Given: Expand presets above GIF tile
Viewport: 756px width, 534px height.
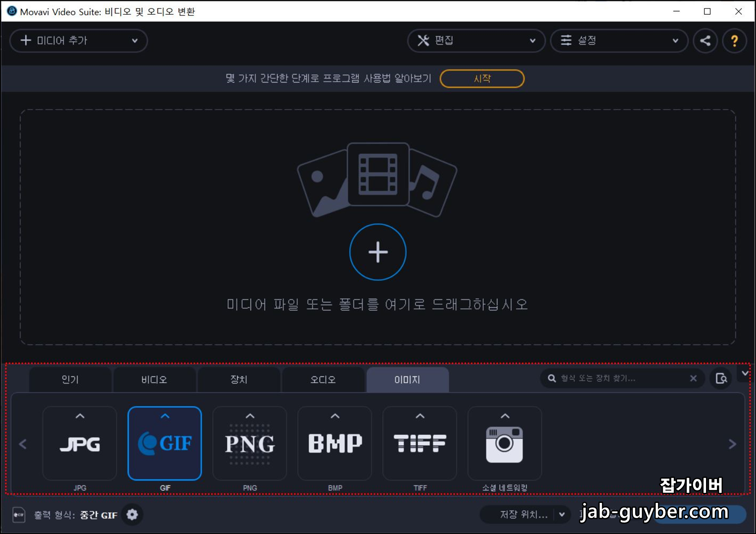Looking at the screenshot, I should click(x=165, y=416).
